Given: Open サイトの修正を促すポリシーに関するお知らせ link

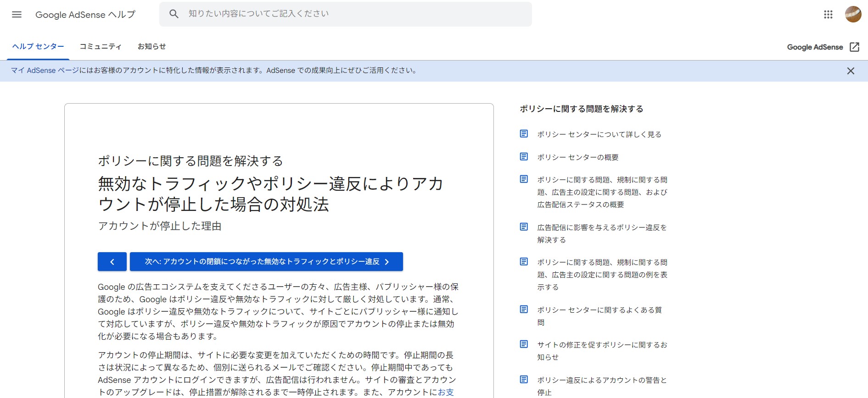Looking at the screenshot, I should tap(602, 351).
